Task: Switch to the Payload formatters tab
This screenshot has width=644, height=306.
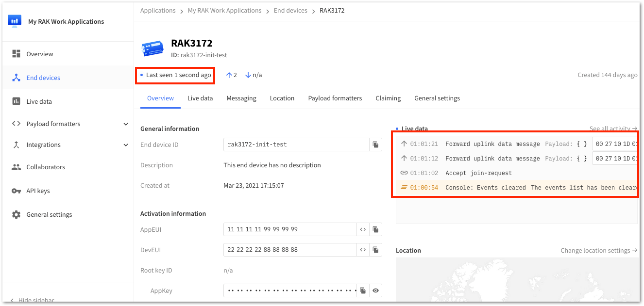Action: click(335, 98)
